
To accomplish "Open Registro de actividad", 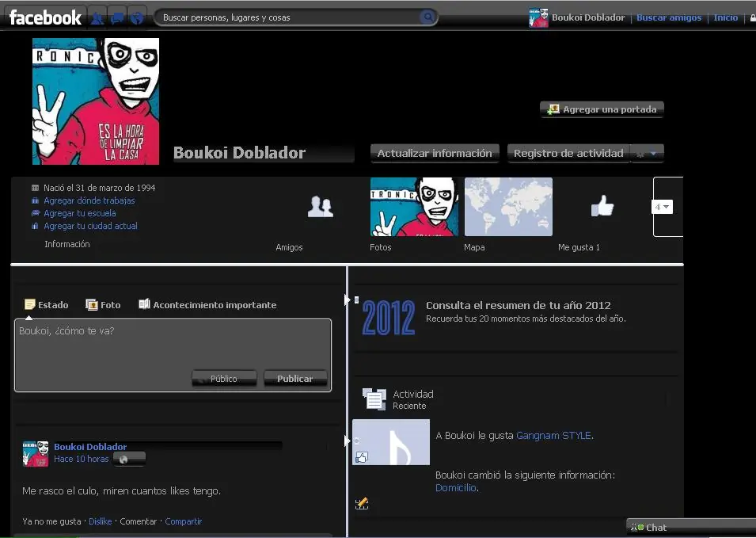I will tap(568, 154).
